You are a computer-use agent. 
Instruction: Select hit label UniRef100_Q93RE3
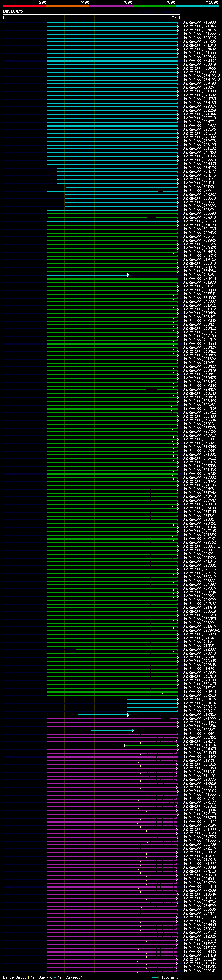pyautogui.click(x=199, y=278)
